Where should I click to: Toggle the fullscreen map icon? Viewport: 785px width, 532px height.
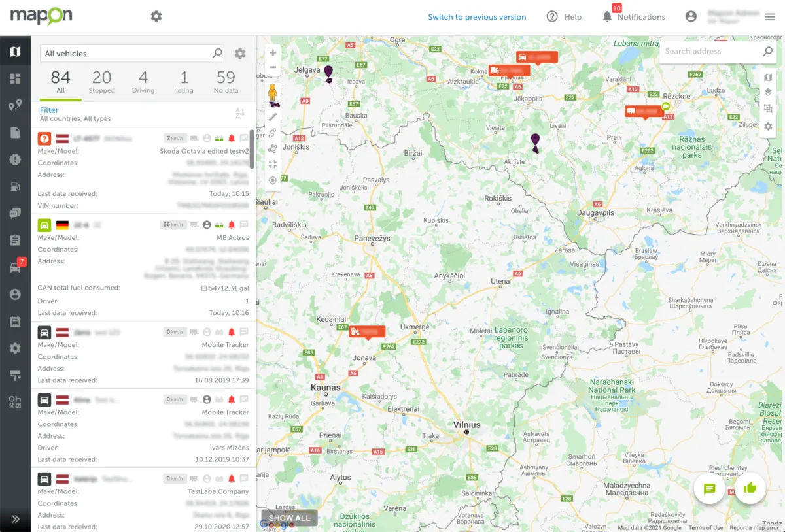pyautogui.click(x=273, y=164)
